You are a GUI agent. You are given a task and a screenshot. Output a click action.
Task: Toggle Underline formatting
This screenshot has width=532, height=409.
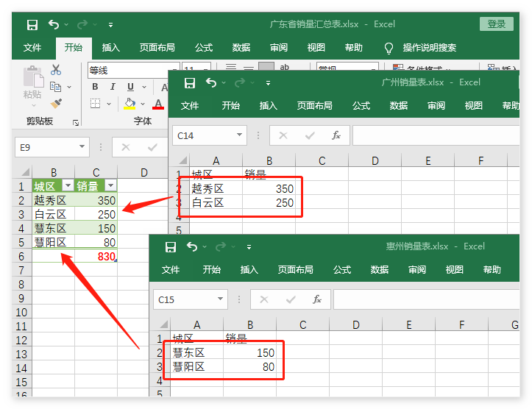pos(130,87)
